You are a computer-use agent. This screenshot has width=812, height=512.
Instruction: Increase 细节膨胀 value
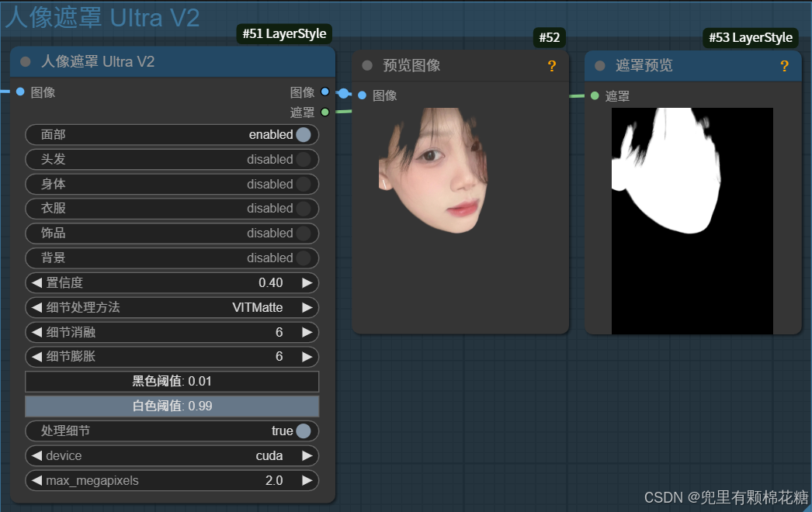coord(307,357)
